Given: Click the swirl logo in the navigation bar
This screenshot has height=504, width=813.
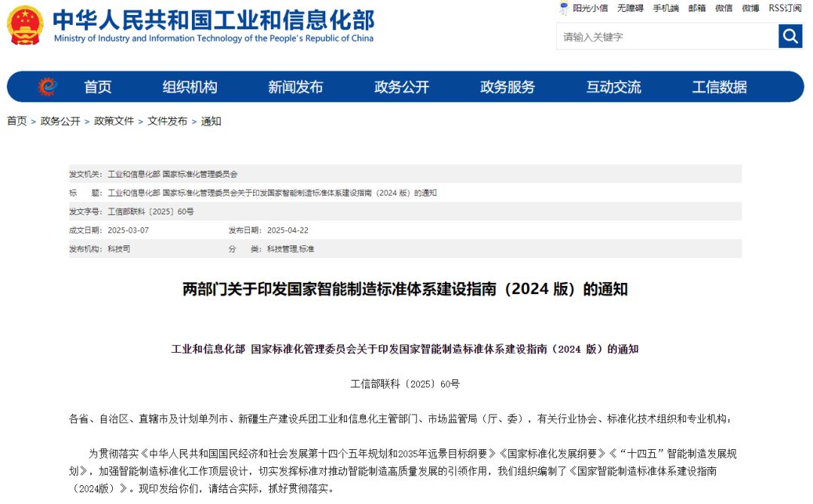Looking at the screenshot, I should pos(47,87).
